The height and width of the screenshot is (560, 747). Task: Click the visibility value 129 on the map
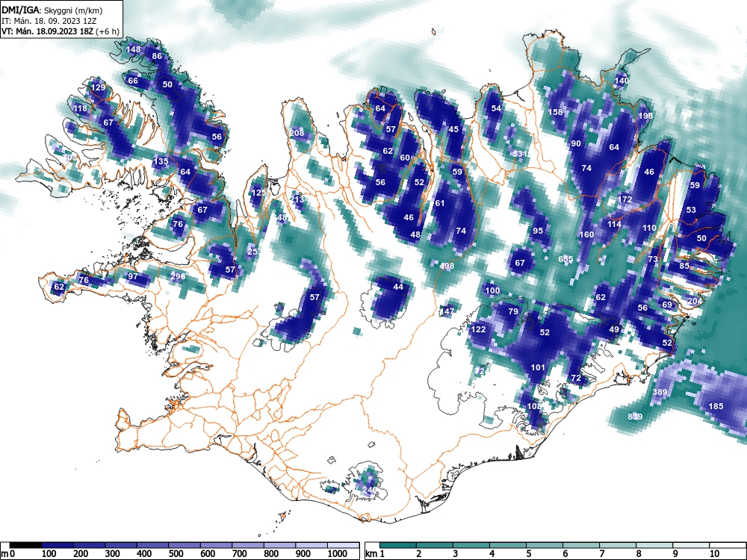click(x=98, y=87)
